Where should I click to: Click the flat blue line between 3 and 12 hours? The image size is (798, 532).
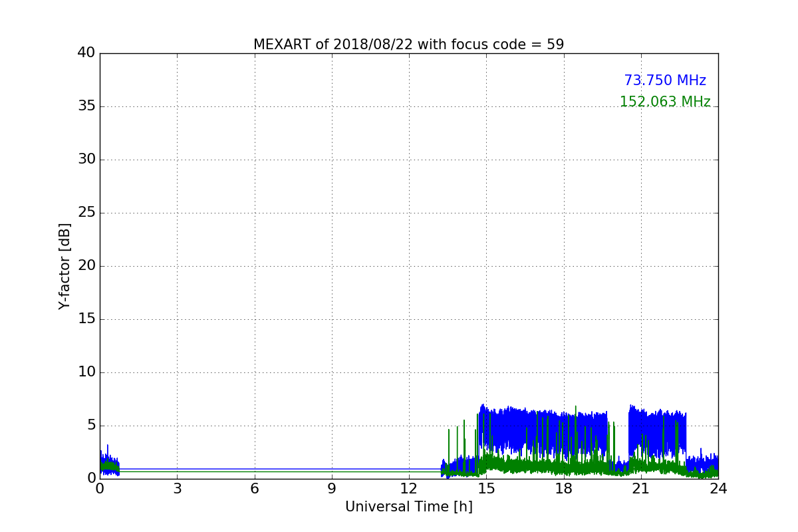[x=279, y=469]
